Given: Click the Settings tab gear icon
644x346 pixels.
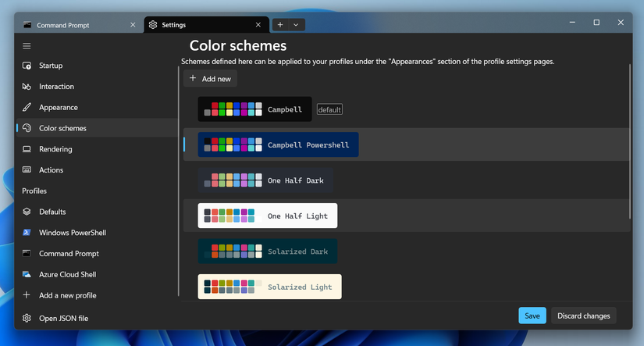Looking at the screenshot, I should 153,25.
